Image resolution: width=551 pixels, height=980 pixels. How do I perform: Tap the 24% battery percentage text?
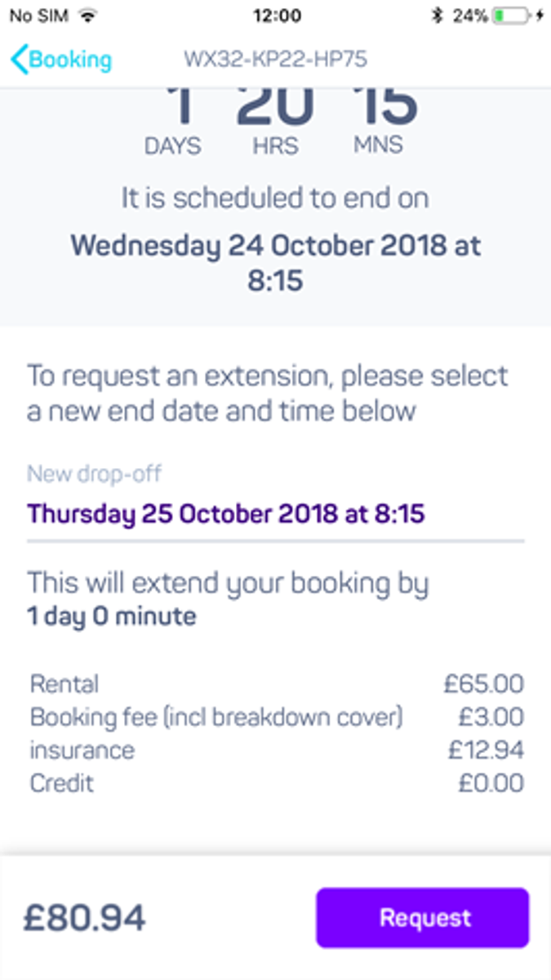(x=468, y=13)
